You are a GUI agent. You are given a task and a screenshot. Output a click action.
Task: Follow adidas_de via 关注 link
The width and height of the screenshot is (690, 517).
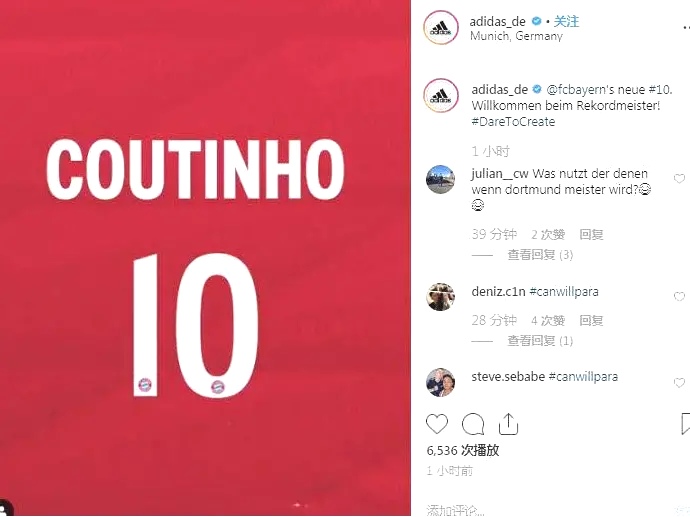566,21
